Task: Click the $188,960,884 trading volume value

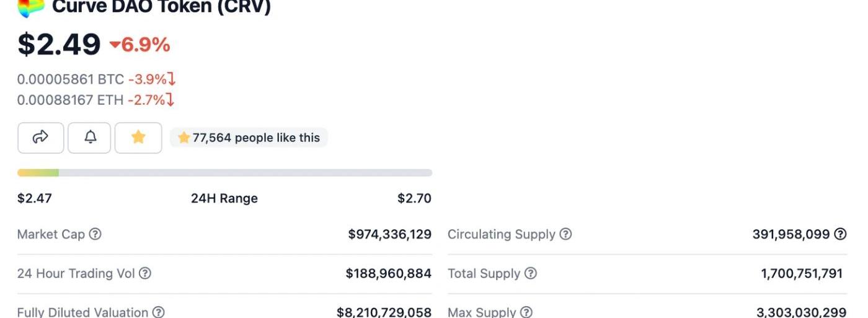Action: 389,273
